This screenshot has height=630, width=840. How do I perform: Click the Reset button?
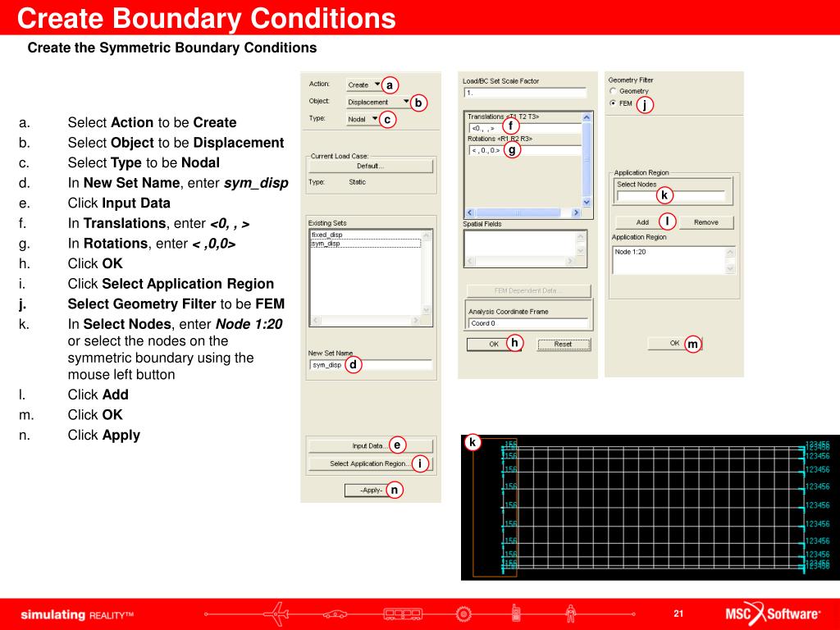point(564,345)
